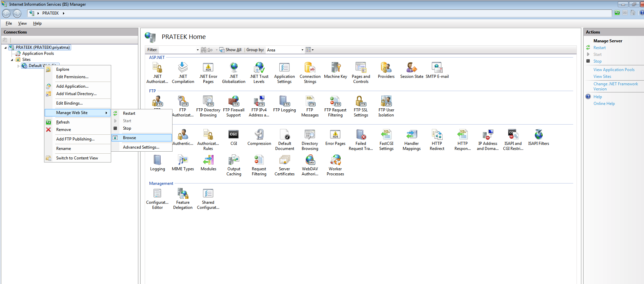Screen dimensions: 644x284
Task: Select Application Pools in the Connections tree
Action: [38, 53]
